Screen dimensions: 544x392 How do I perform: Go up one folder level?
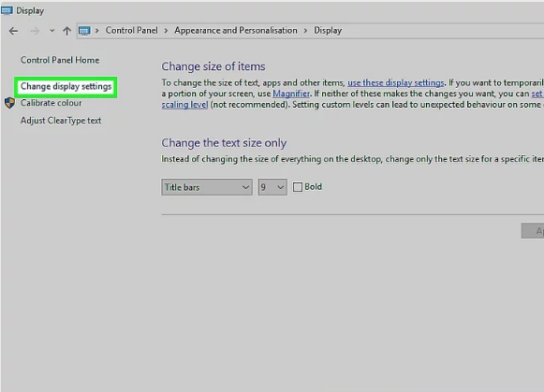67,31
